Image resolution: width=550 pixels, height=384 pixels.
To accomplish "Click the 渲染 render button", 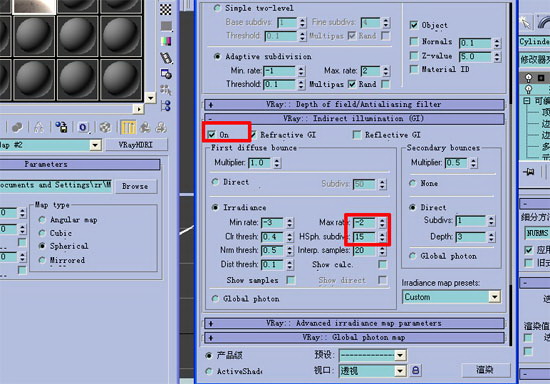I will (x=485, y=370).
